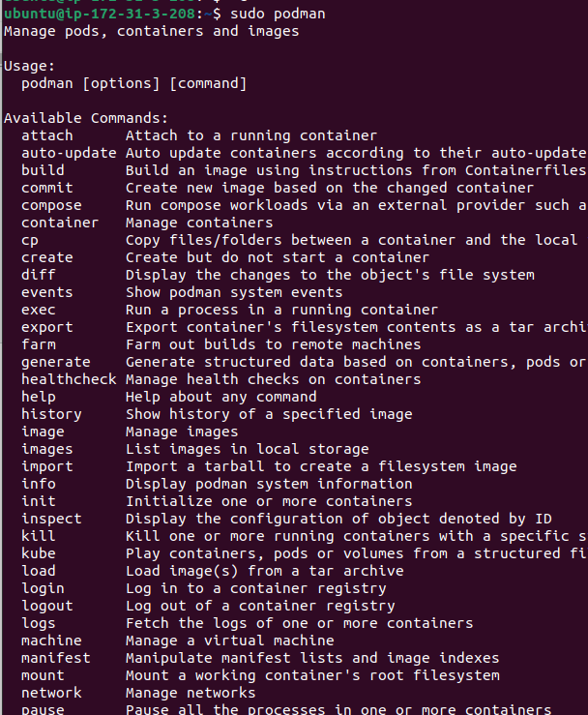Image resolution: width=588 pixels, height=715 pixels.
Task: Click the 'kube' command entry
Action: [39, 553]
